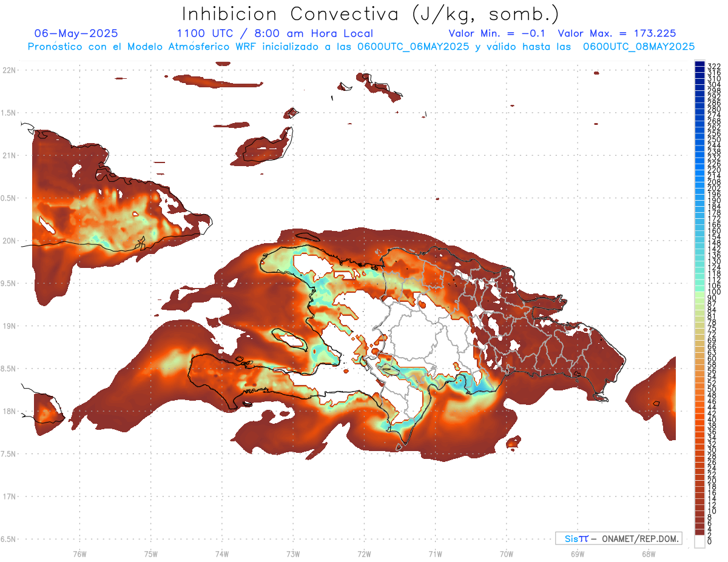Click the darkest navy swatch beside 322
Viewport: 728px width, 562px height.
click(699, 64)
